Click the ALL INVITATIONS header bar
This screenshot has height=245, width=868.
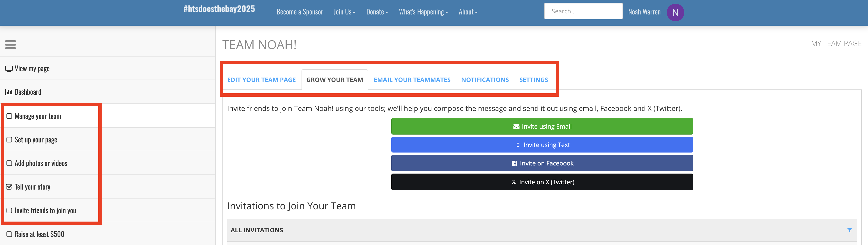(x=542, y=230)
